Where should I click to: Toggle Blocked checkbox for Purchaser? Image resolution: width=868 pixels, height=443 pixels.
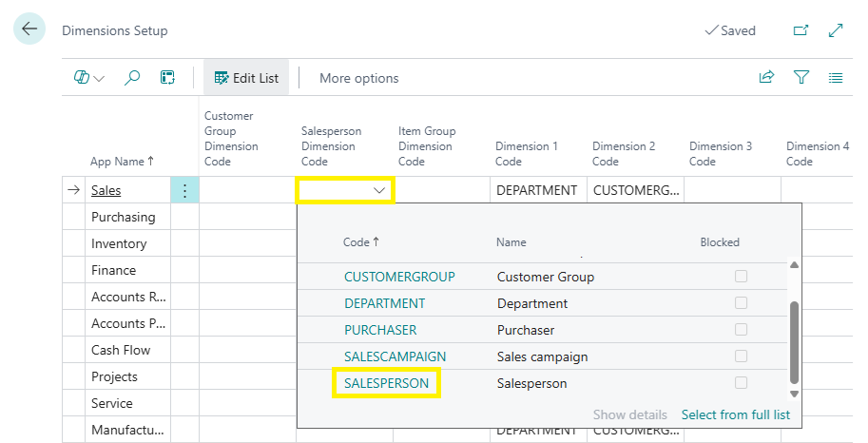(x=741, y=330)
